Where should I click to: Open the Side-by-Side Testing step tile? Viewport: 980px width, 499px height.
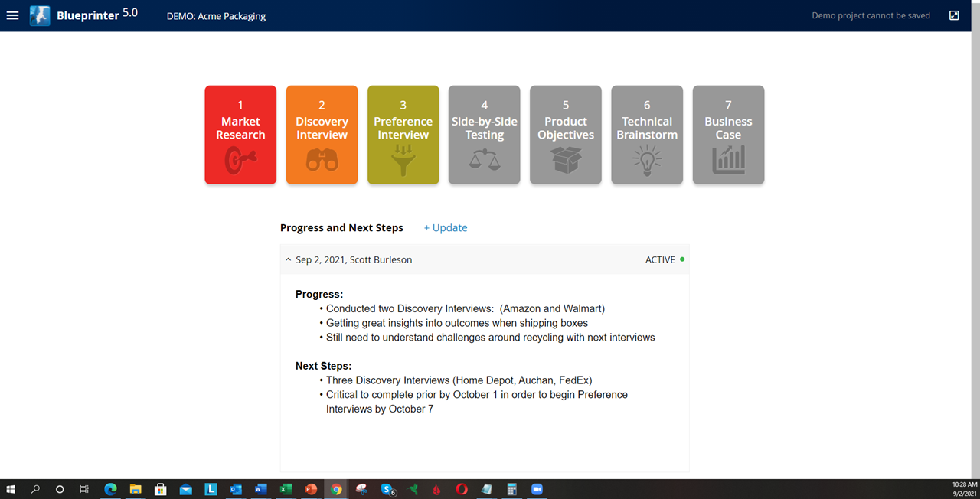click(485, 135)
